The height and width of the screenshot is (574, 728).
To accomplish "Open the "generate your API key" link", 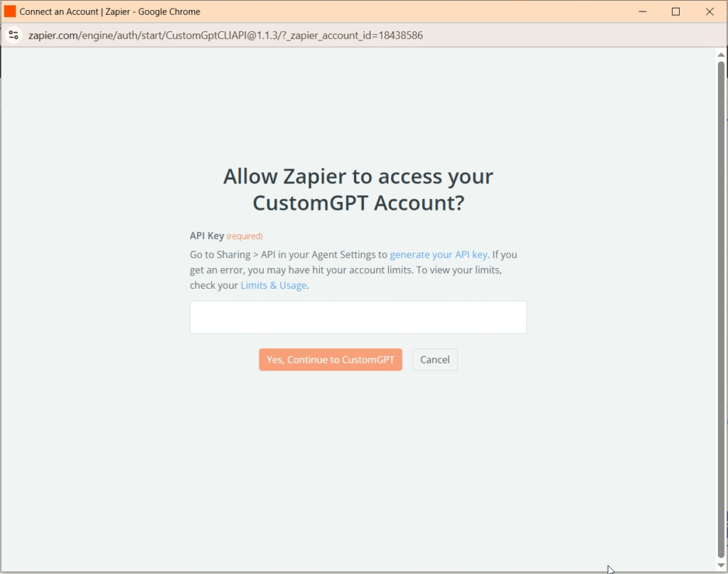I will pos(438,254).
